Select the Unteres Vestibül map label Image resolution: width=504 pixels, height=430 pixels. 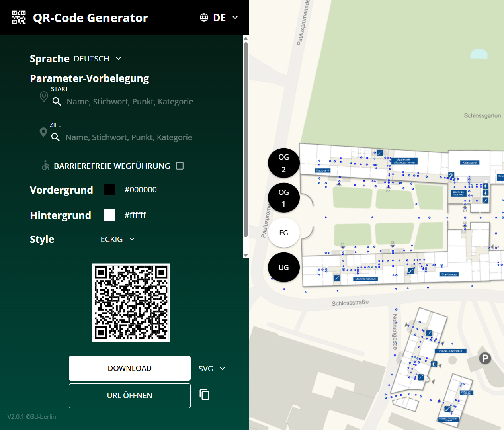[x=459, y=193]
